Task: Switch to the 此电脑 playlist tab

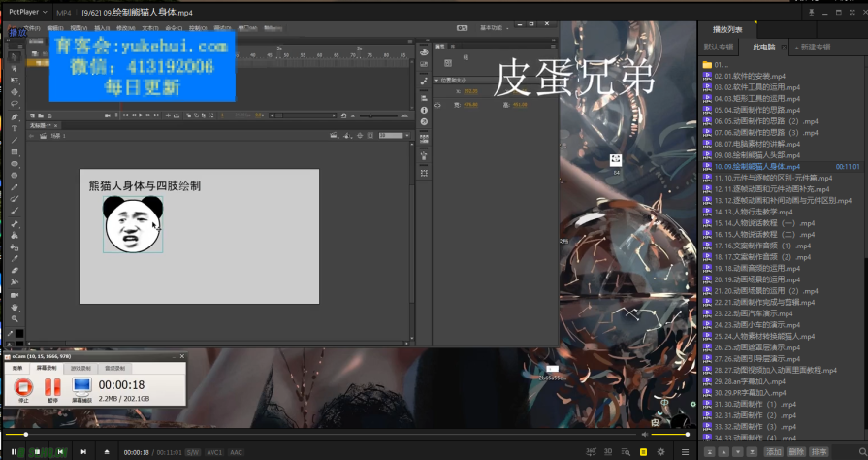Action: (x=764, y=48)
